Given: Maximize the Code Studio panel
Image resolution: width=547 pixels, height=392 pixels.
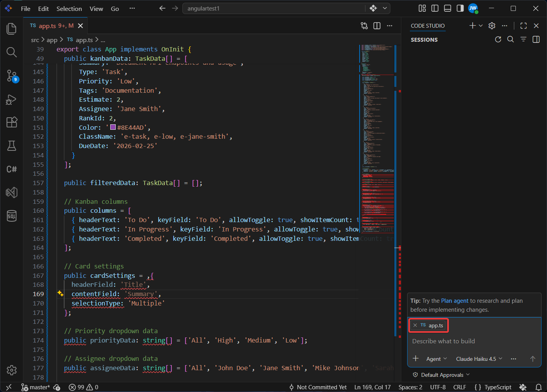Looking at the screenshot, I should [524, 26].
